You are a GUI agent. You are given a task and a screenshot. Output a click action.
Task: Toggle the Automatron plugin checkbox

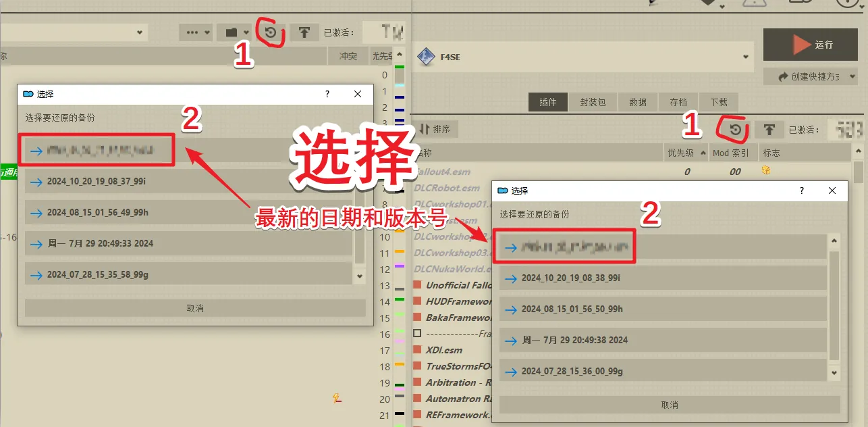(x=417, y=399)
